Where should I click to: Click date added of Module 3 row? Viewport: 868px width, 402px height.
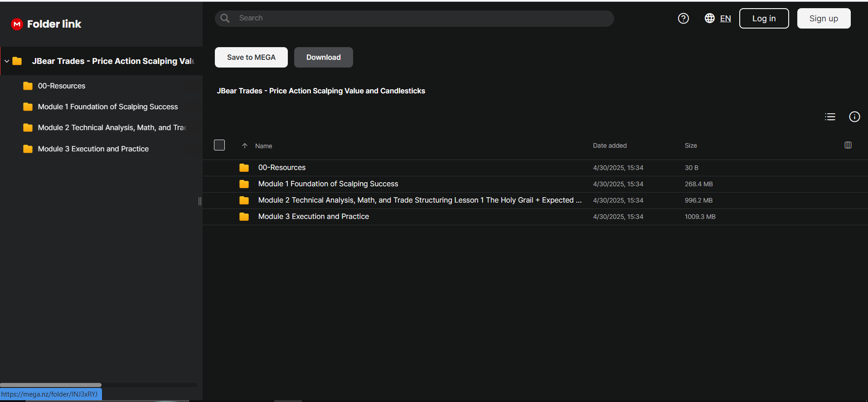pyautogui.click(x=618, y=217)
